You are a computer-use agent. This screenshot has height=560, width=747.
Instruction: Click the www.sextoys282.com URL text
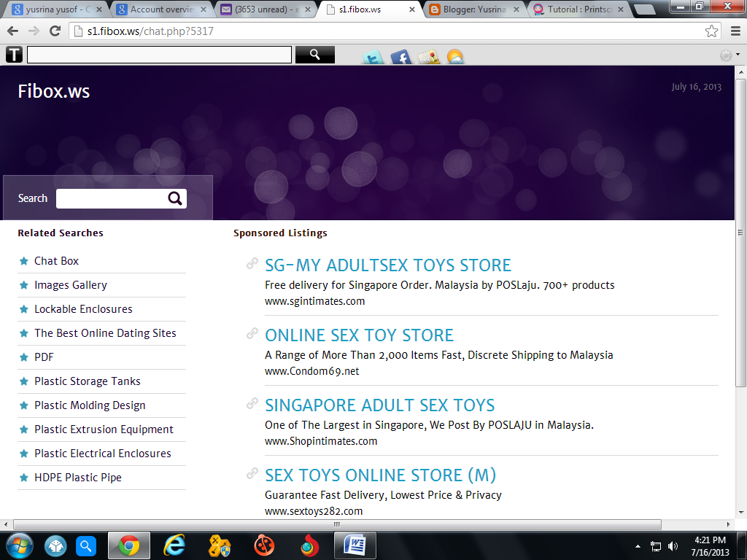click(314, 511)
